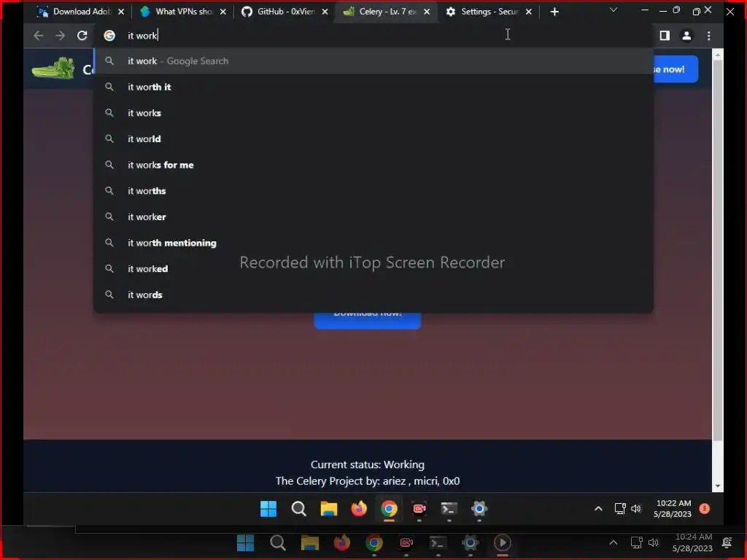Image resolution: width=747 pixels, height=560 pixels.
Task: Go forward with the browser forward arrow
Action: pyautogui.click(x=60, y=36)
